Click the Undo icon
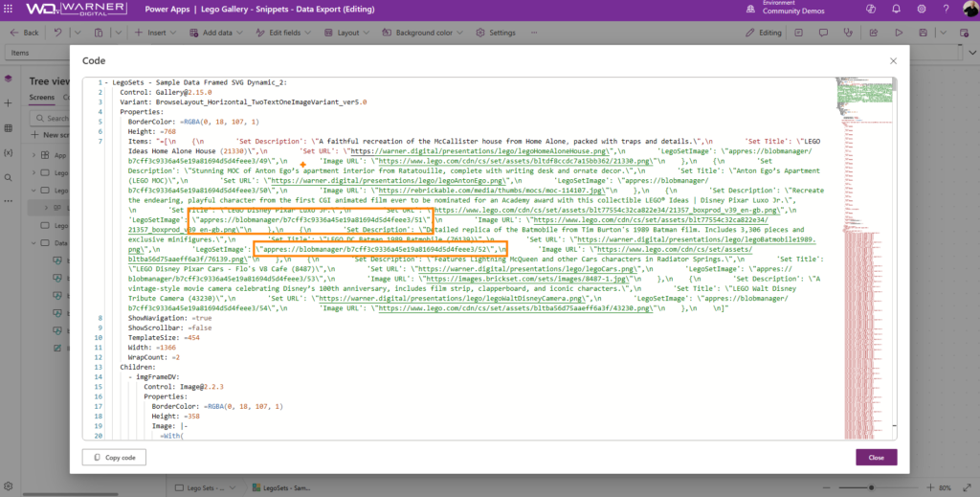 (57, 33)
